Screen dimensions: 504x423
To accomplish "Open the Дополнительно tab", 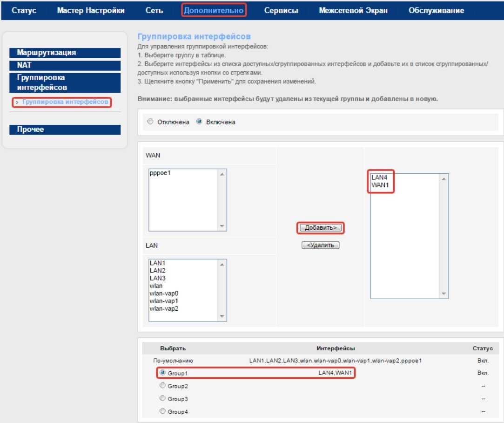I will [214, 10].
